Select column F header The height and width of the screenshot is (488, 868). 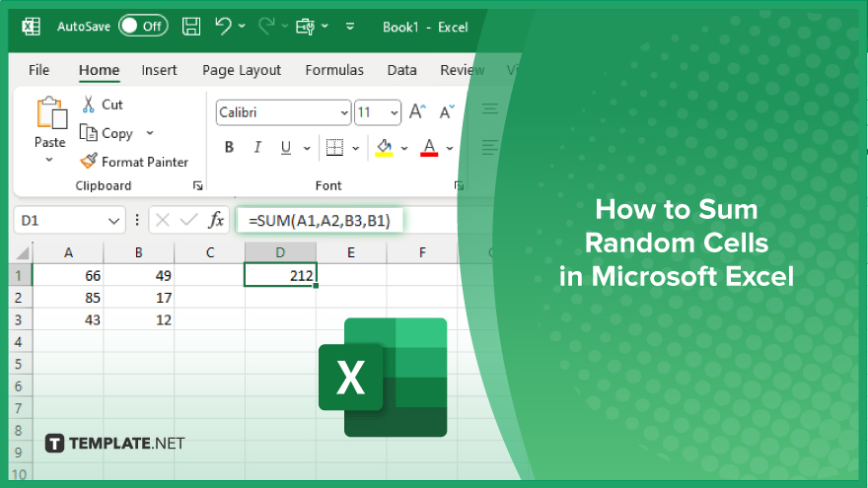pyautogui.click(x=422, y=252)
